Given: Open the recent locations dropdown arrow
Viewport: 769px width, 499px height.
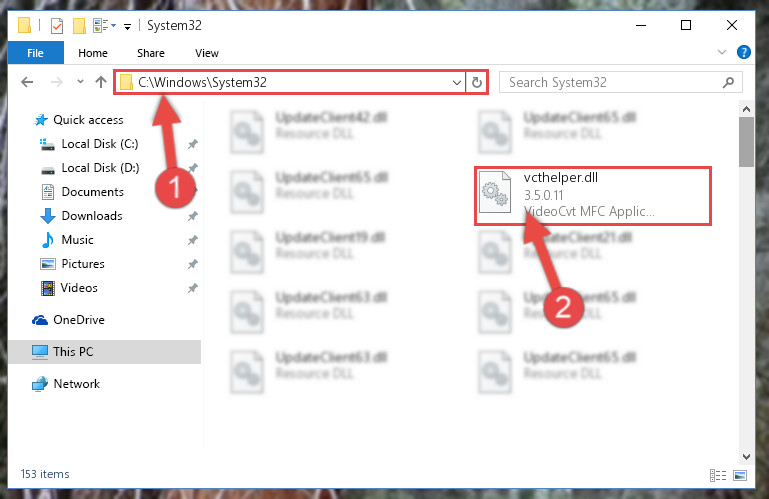Looking at the screenshot, I should (80, 82).
